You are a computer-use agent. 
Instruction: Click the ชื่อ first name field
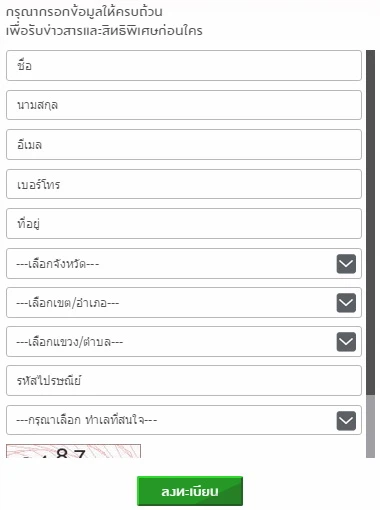[184, 65]
